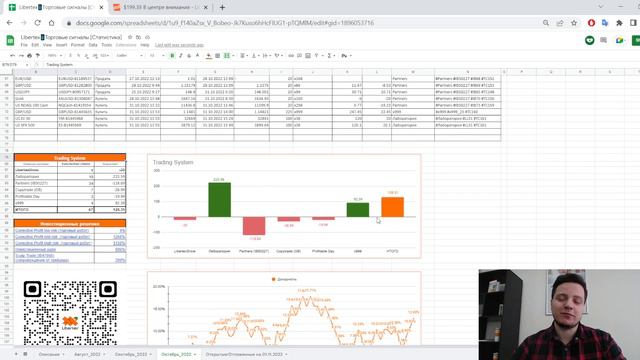Open the Insert menu
640x360 pixels.
point(61,45)
